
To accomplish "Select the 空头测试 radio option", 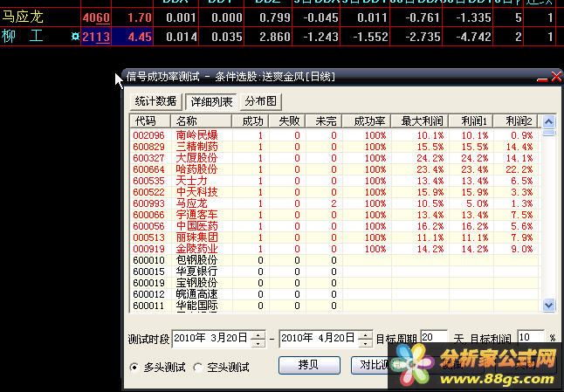I will tap(221, 368).
